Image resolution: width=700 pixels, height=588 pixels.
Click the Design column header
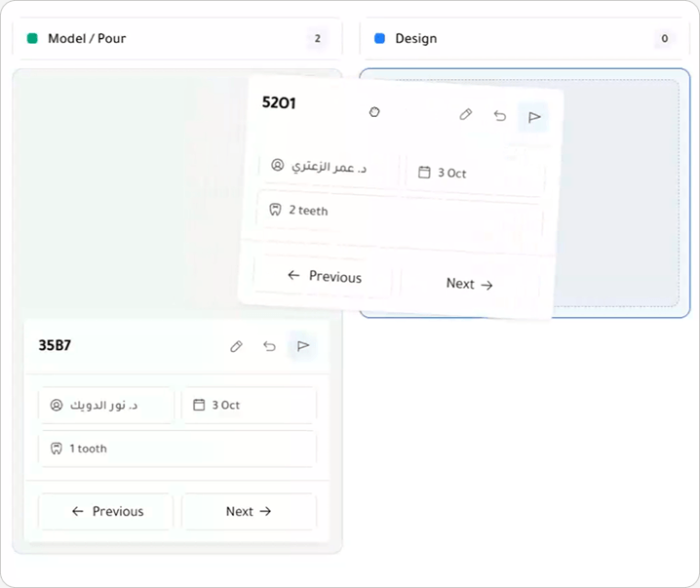(x=525, y=38)
